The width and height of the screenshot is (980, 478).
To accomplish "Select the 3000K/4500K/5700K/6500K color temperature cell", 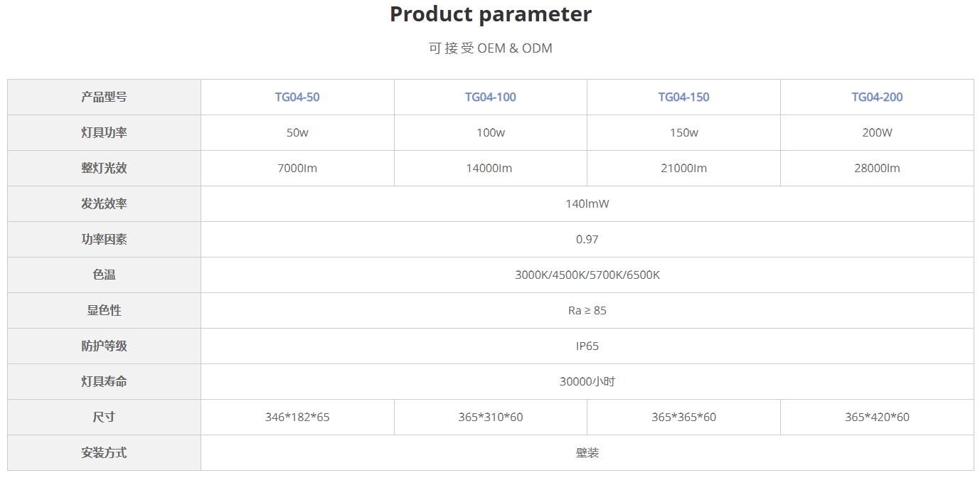I will click(x=587, y=275).
